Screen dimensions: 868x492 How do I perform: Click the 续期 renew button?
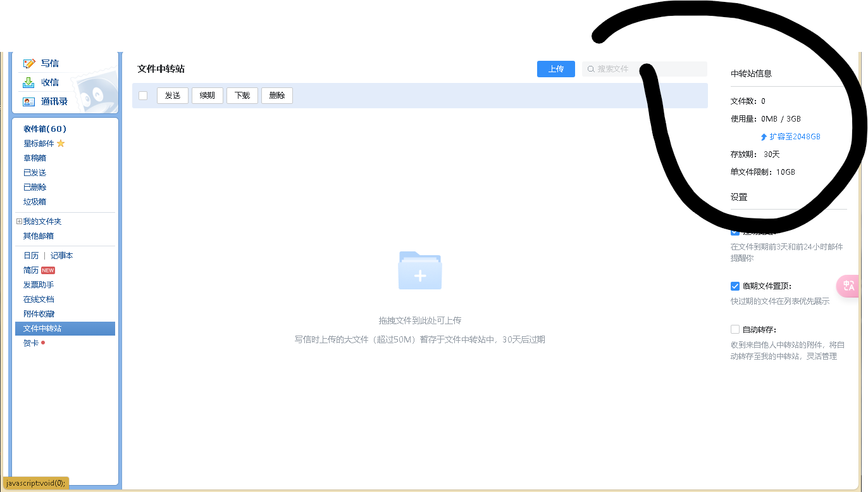click(x=208, y=96)
